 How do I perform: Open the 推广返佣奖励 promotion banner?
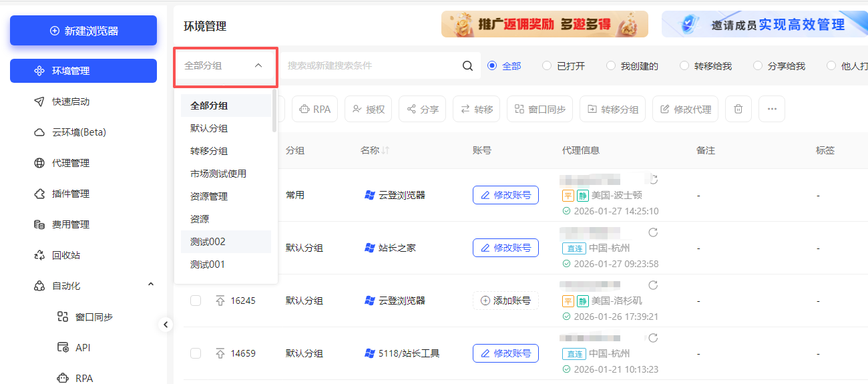click(x=545, y=24)
